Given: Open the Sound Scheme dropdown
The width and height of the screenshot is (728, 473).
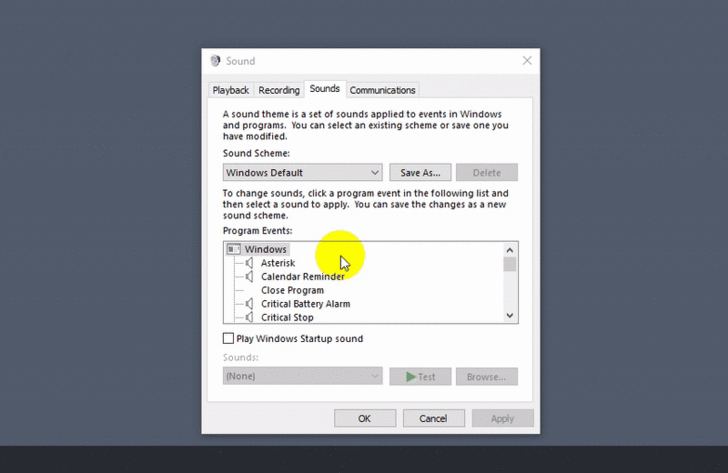Looking at the screenshot, I should 303,173.
